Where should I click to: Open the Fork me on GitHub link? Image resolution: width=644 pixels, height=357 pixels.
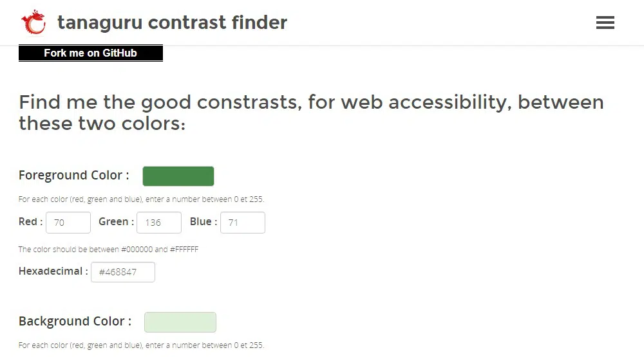[x=91, y=53]
